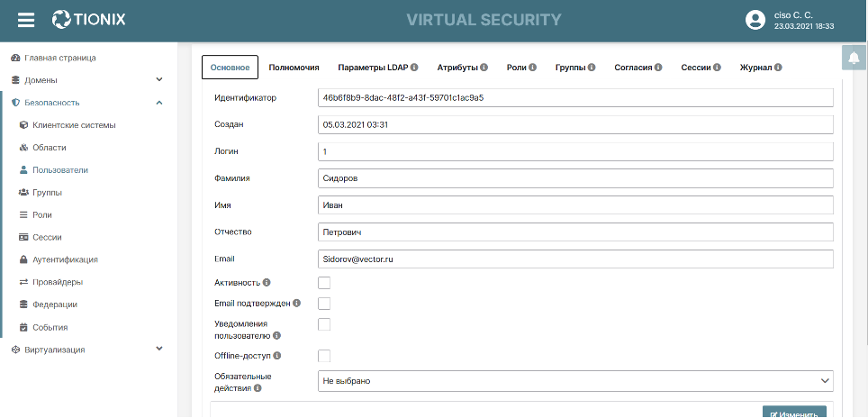The height and width of the screenshot is (418, 868).
Task: Open the hamburger menu icon
Action: point(26,20)
